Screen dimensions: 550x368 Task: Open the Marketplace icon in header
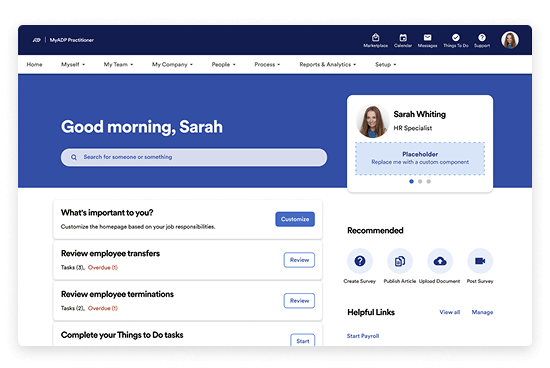point(375,37)
